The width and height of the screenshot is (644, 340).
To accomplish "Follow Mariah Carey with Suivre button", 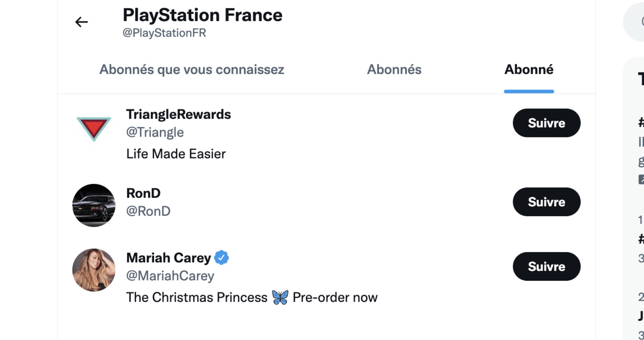I will 547,267.
